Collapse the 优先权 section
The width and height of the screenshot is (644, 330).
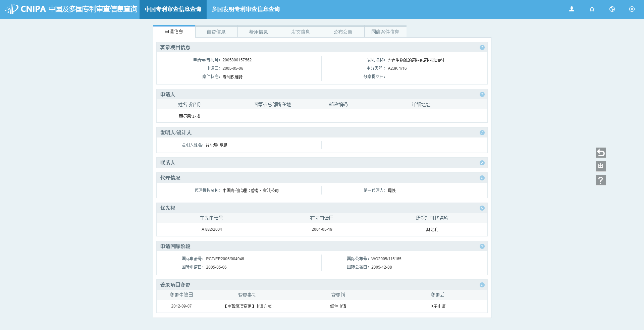[x=482, y=208]
